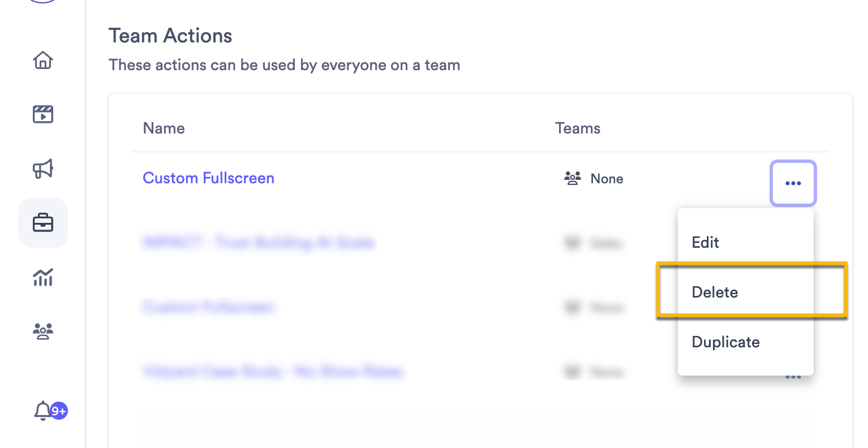Click the profile avatar at sidebar top
Image resolution: width=868 pixels, height=448 pixels.
pos(43,1)
